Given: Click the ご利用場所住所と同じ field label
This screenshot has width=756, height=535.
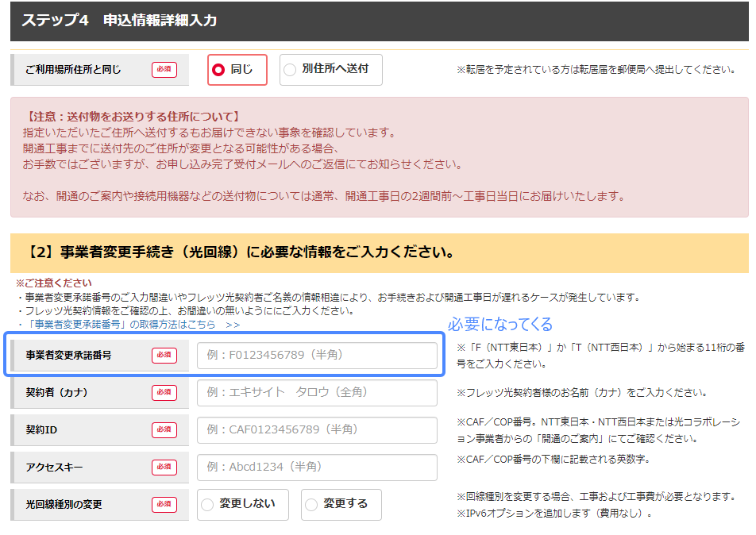Looking at the screenshot, I should coord(73,70).
